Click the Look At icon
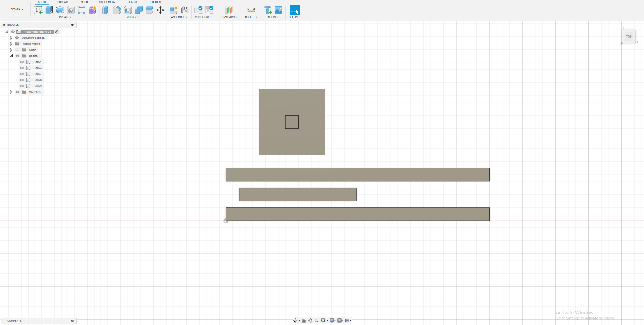The width and height of the screenshot is (644, 325). pyautogui.click(x=304, y=320)
